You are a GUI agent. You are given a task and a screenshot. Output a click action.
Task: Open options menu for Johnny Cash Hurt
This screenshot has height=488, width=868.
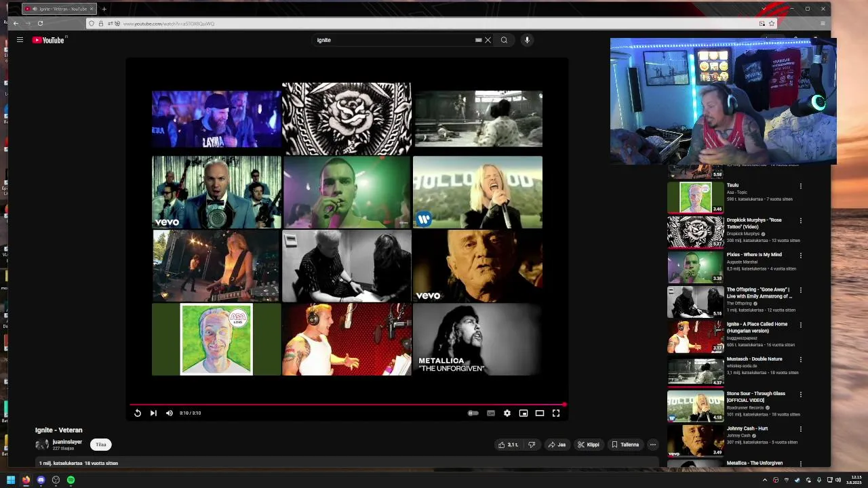click(801, 429)
